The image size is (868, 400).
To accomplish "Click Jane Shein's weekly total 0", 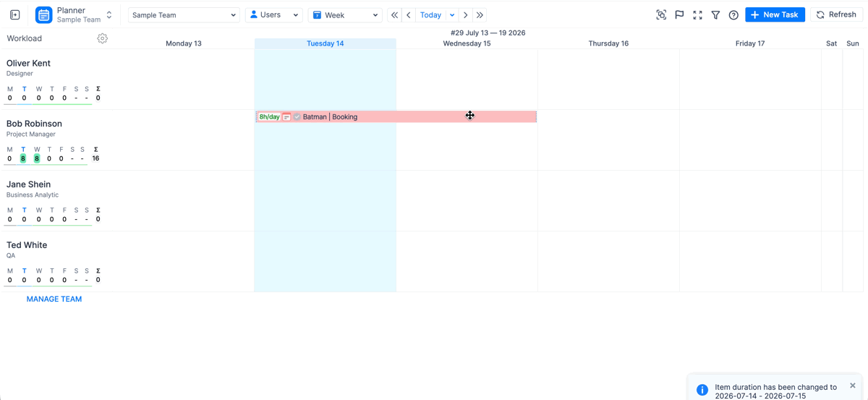I will click(x=98, y=219).
